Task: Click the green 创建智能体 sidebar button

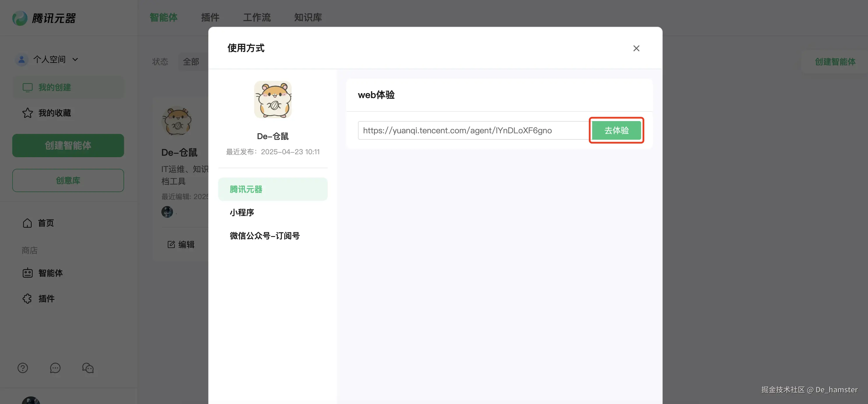Action: click(68, 146)
